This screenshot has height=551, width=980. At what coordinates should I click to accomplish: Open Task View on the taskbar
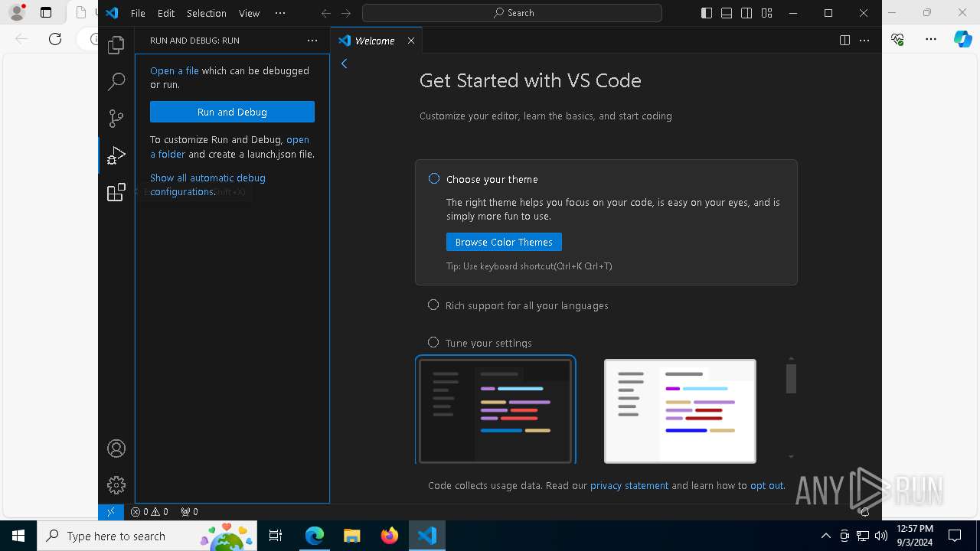coord(276,536)
